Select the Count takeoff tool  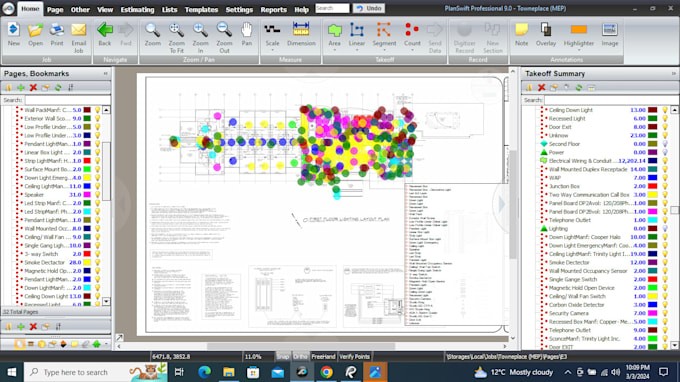(412, 34)
